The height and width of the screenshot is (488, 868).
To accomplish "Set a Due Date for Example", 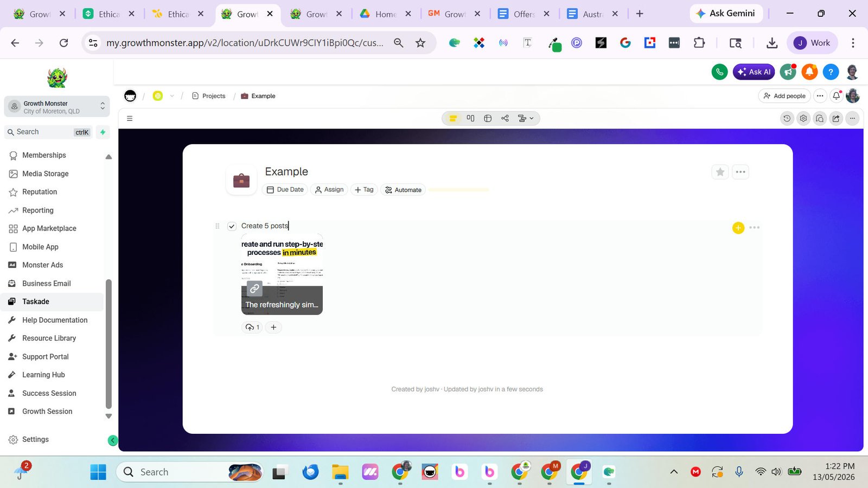I will click(x=285, y=190).
